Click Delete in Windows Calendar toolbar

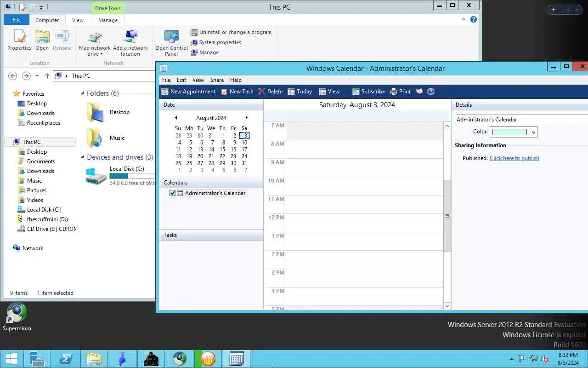point(271,92)
